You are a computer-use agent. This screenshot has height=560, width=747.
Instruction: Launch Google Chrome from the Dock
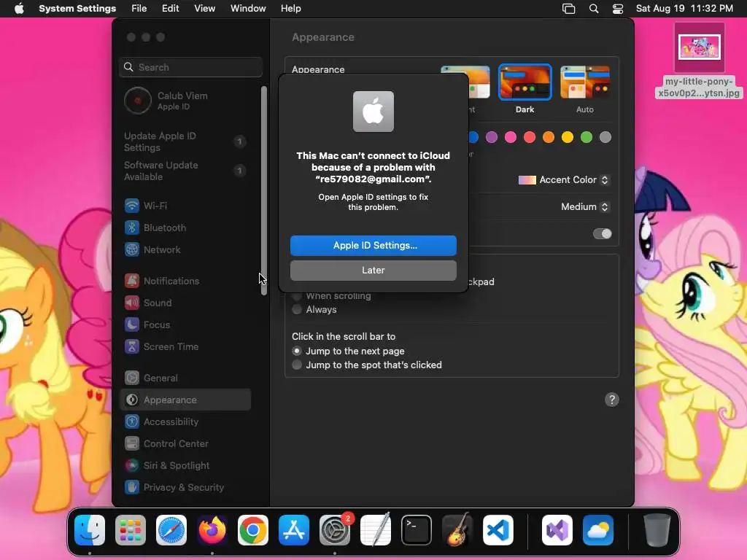(x=253, y=530)
